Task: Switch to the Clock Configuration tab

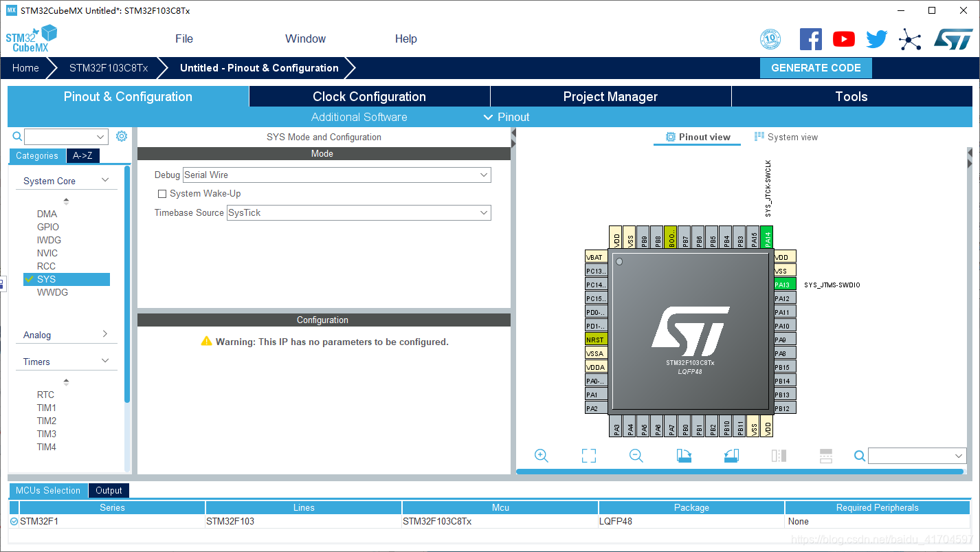Action: pos(369,96)
